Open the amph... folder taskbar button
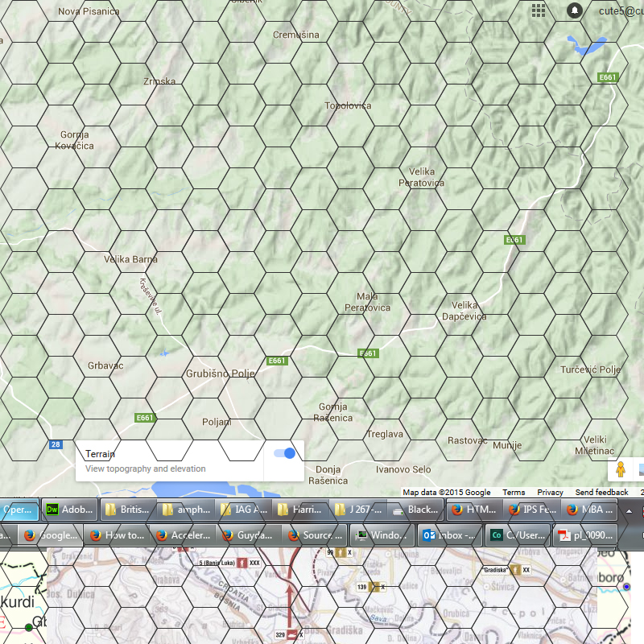The width and height of the screenshot is (644, 644). pyautogui.click(x=186, y=510)
